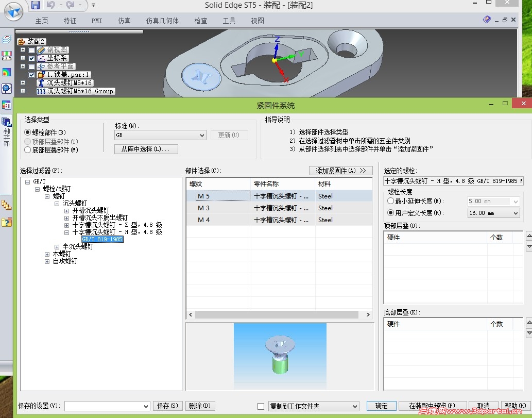Toggle the 1.锁盖.par:1 visibility checkbox
Screen dimensions: 532x418
[31, 75]
